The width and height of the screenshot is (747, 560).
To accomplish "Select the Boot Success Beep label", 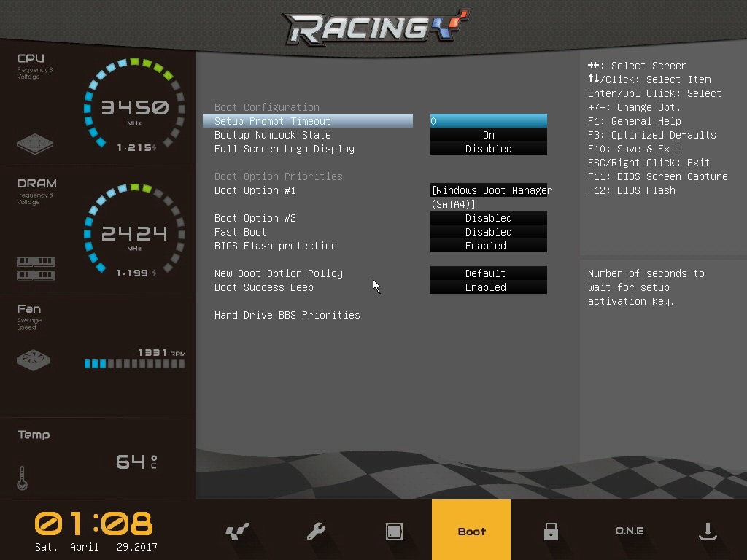I will [264, 287].
